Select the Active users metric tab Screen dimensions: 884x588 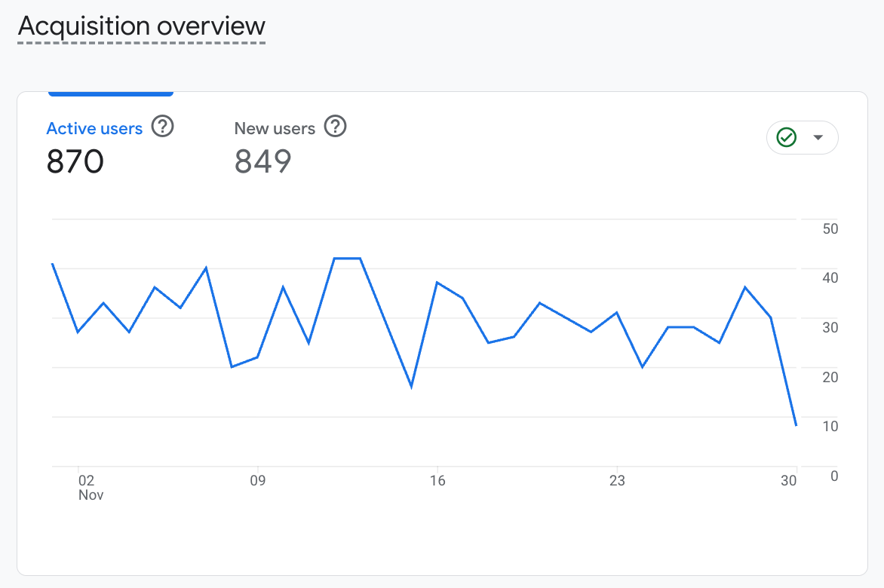click(94, 129)
